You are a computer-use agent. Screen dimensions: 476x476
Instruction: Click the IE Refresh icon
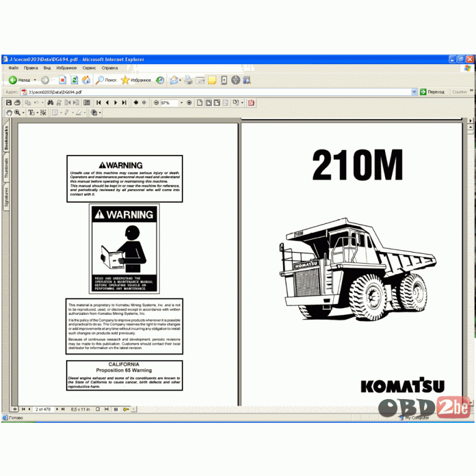[x=74, y=80]
